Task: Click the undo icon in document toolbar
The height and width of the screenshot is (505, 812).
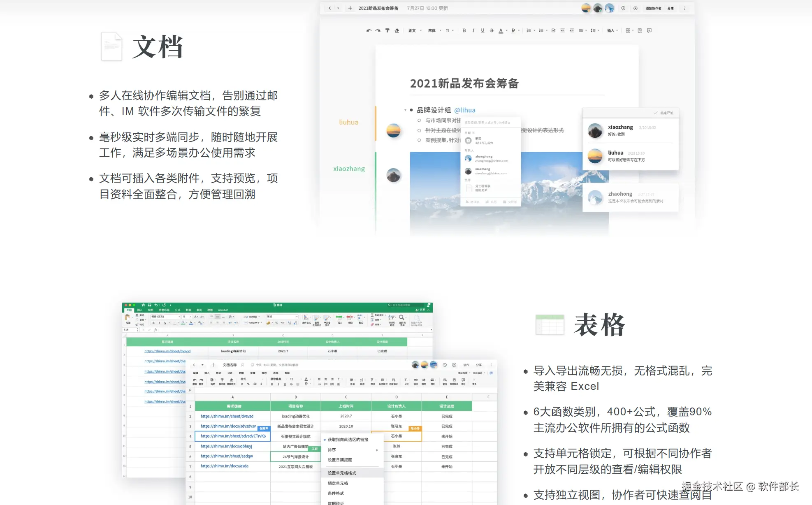Action: pyautogui.click(x=369, y=30)
